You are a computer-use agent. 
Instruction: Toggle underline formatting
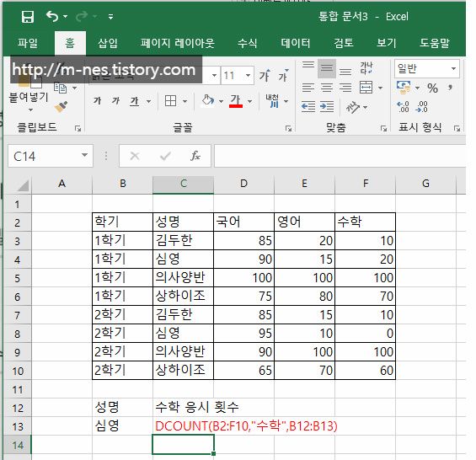(x=135, y=101)
